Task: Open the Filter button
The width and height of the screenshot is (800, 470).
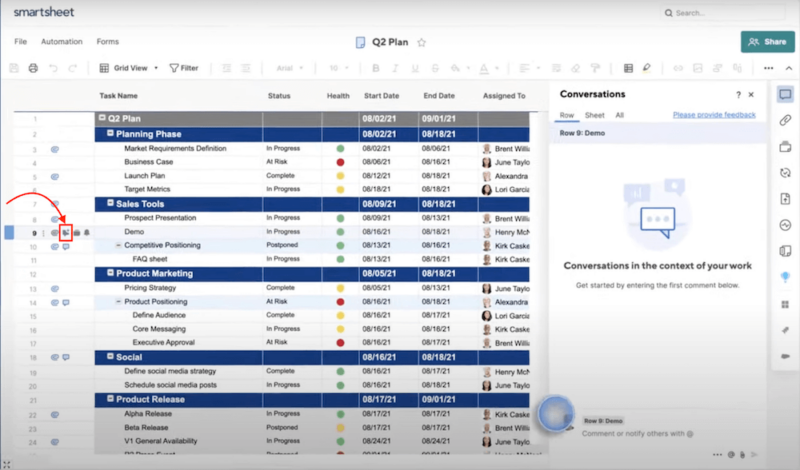Action: coord(184,68)
